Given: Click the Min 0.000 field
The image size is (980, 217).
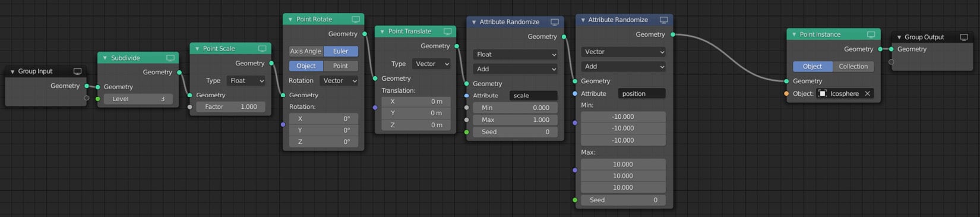Looking at the screenshot, I should point(515,108).
